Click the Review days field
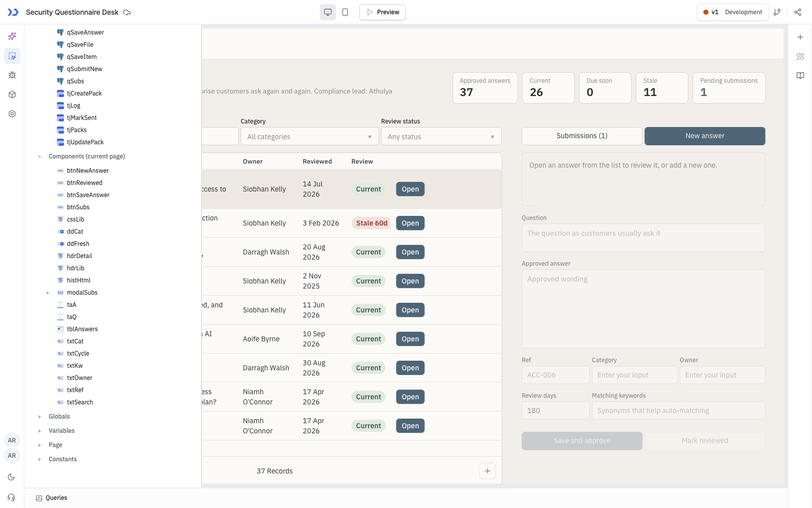 point(556,410)
